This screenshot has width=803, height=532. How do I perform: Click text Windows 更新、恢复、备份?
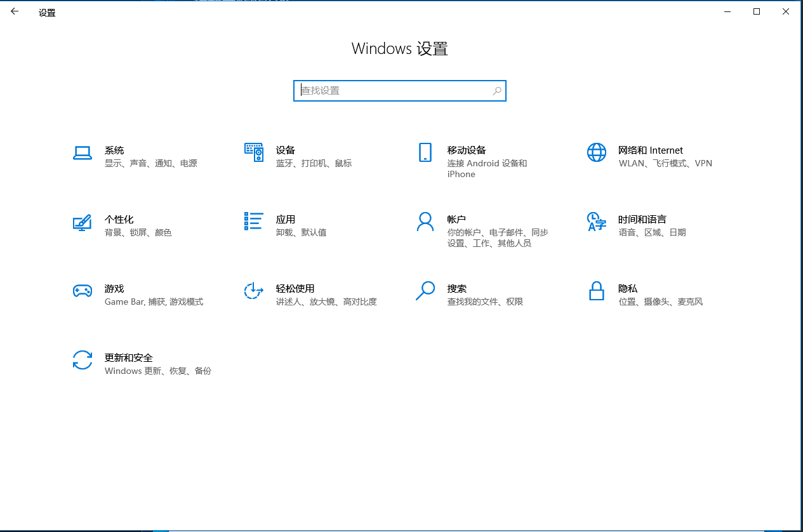[x=158, y=371]
